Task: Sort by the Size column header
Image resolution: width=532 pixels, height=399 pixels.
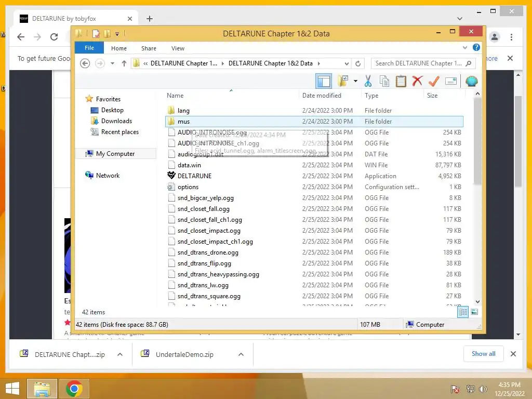Action: pos(445,96)
